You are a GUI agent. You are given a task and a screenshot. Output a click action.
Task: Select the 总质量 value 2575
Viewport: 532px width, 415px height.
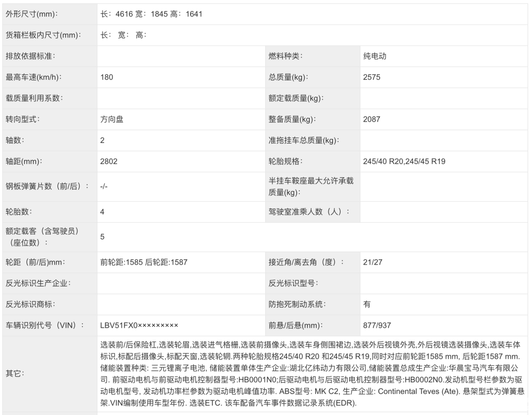tap(371, 77)
